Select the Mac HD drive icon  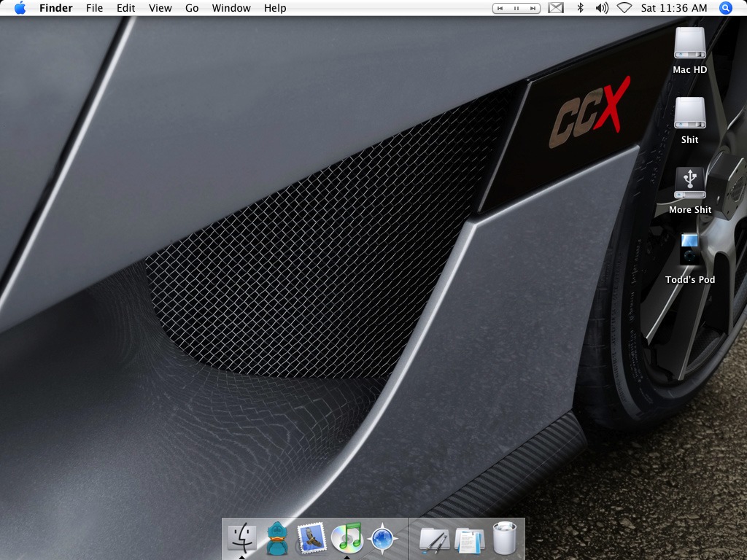(x=690, y=43)
